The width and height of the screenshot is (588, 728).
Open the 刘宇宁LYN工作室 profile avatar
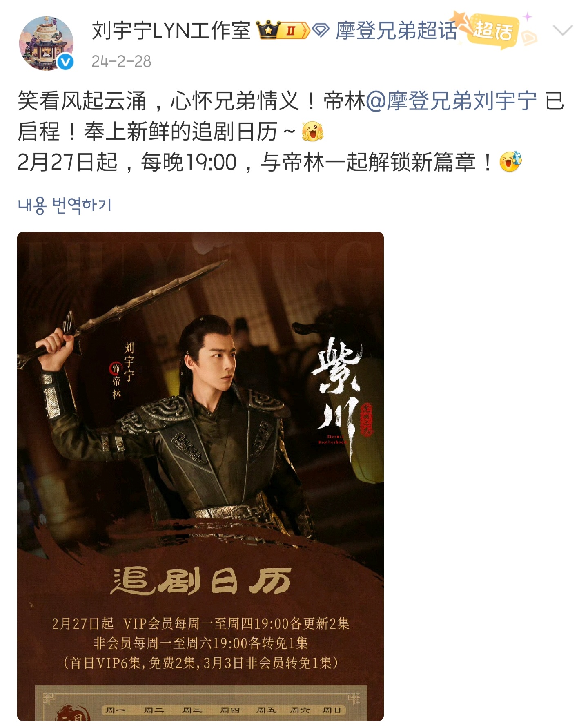(x=46, y=43)
